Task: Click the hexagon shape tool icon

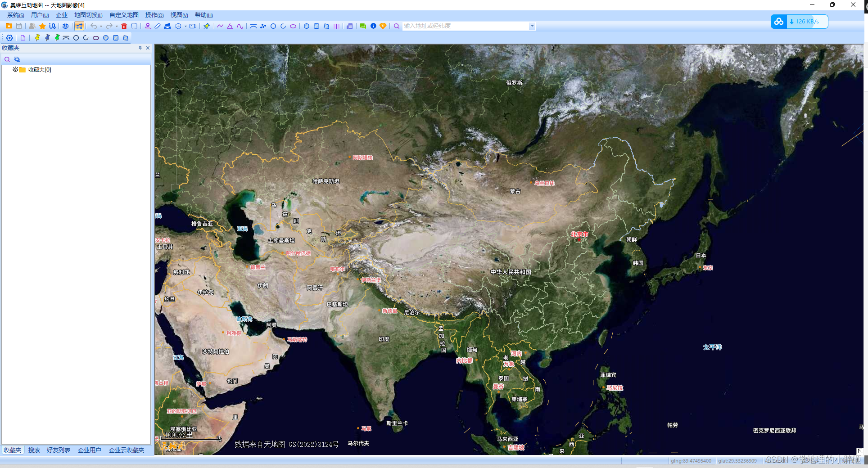Action: click(178, 26)
